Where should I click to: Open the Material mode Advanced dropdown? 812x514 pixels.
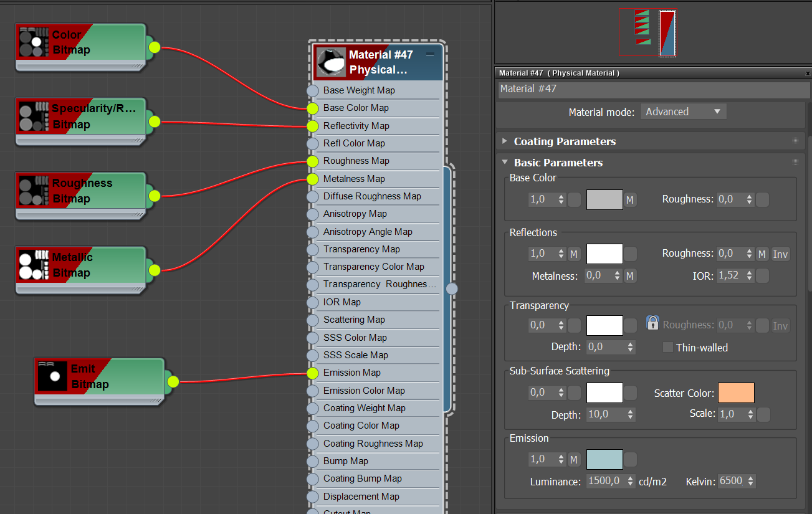point(683,111)
